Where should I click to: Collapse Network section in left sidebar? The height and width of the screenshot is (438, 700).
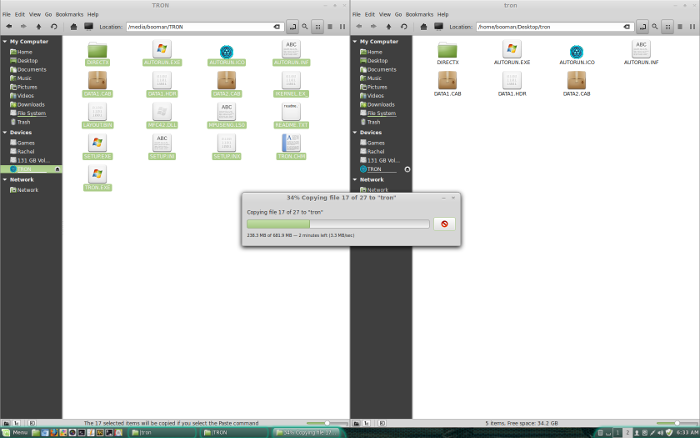pos(5,179)
